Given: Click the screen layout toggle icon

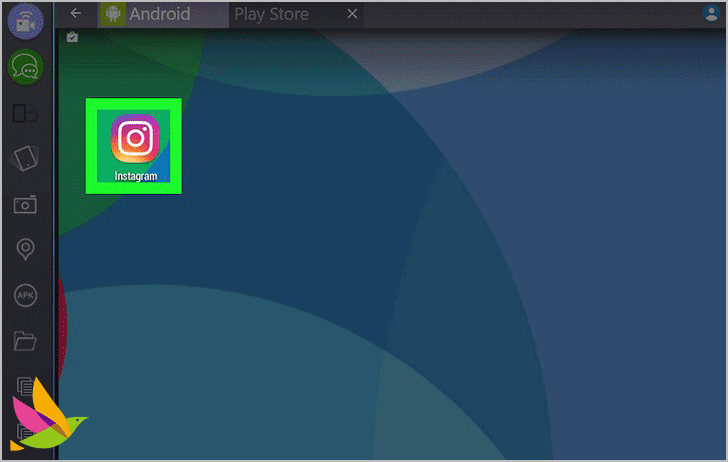Looking at the screenshot, I should click(x=25, y=113).
